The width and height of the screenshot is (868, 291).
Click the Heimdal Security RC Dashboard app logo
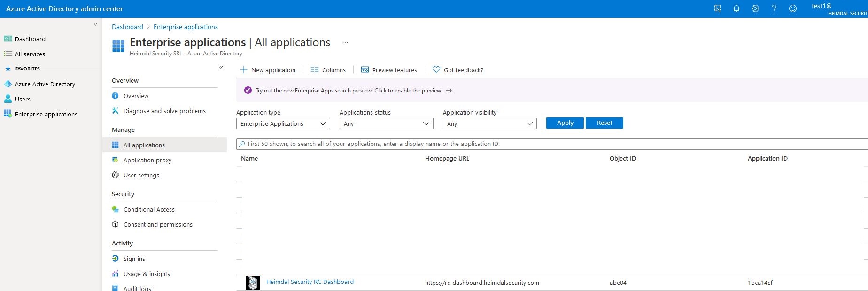tap(253, 282)
